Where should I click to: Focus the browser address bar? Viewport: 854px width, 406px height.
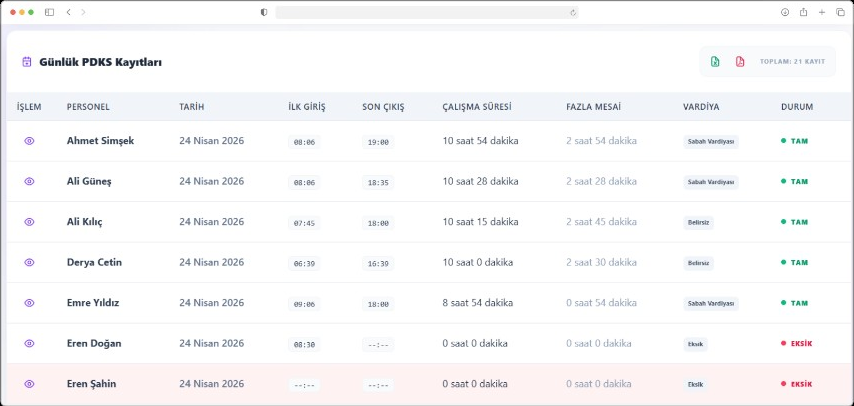426,13
